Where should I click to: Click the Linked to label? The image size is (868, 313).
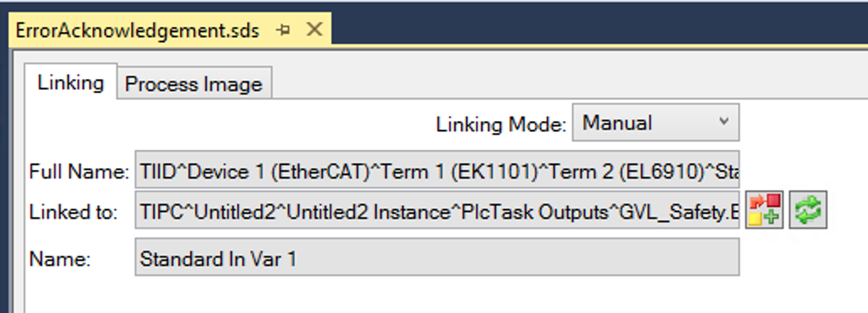pos(73,212)
